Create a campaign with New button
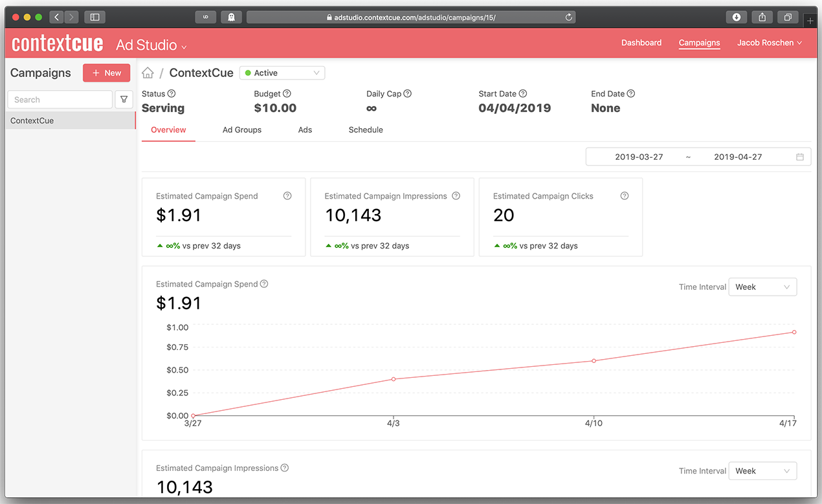The height and width of the screenshot is (504, 822). (x=107, y=73)
